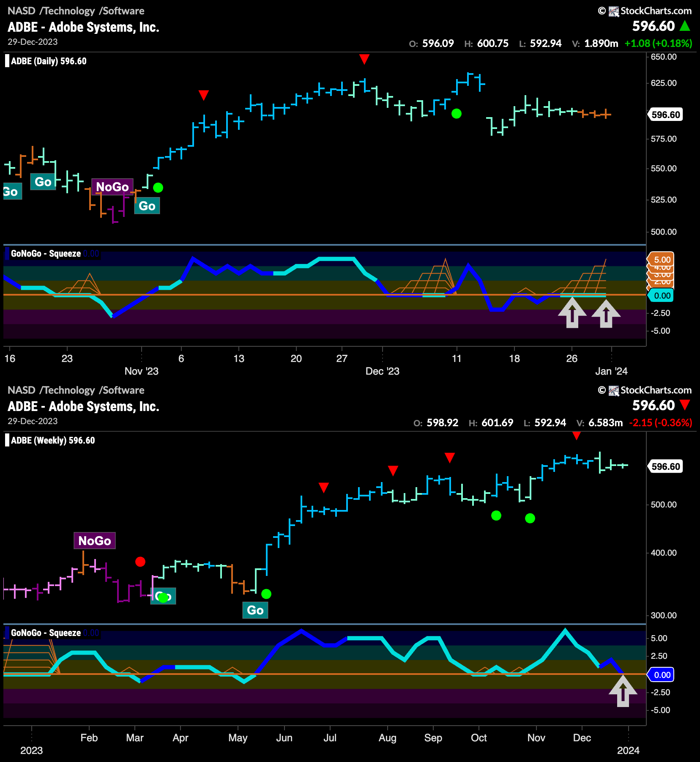Click the StockCharts.com logo above the weekly chart
This screenshot has width=700, height=762.
(x=645, y=390)
